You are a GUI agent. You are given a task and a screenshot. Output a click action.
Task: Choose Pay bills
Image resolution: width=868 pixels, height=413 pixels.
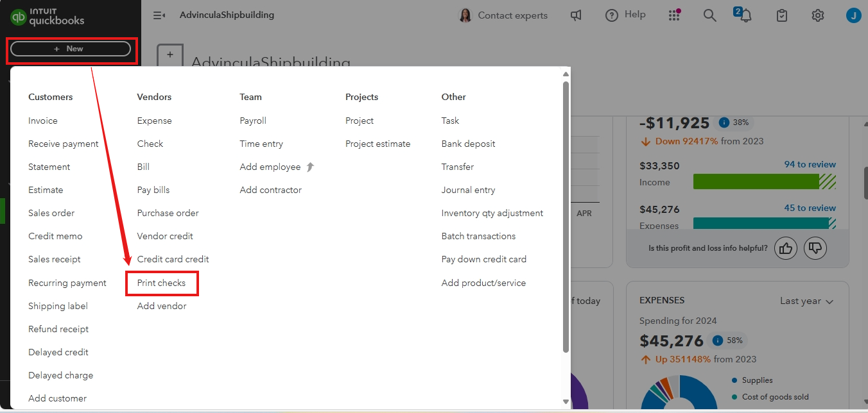pyautogui.click(x=153, y=190)
